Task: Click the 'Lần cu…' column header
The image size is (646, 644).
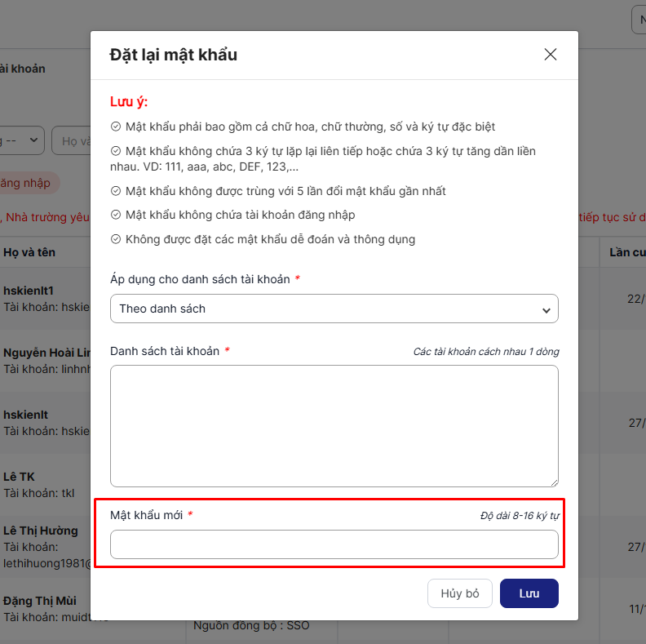Action: pyautogui.click(x=626, y=252)
